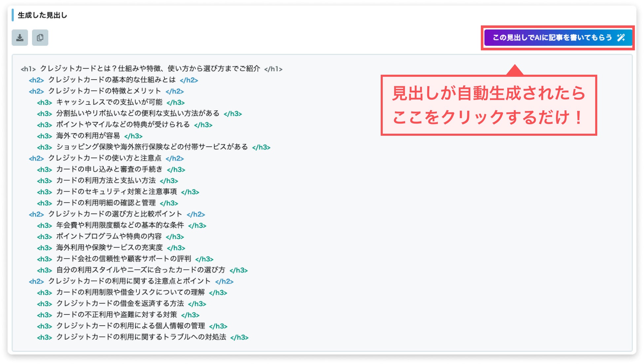Click the red callout '見出しが自動生成されたら'
Screen dimensions: 644x364
click(489, 93)
